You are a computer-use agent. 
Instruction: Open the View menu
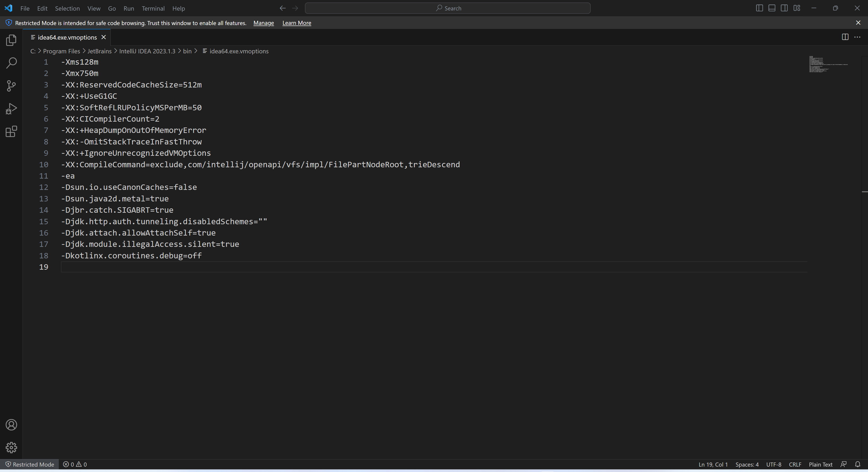tap(94, 8)
